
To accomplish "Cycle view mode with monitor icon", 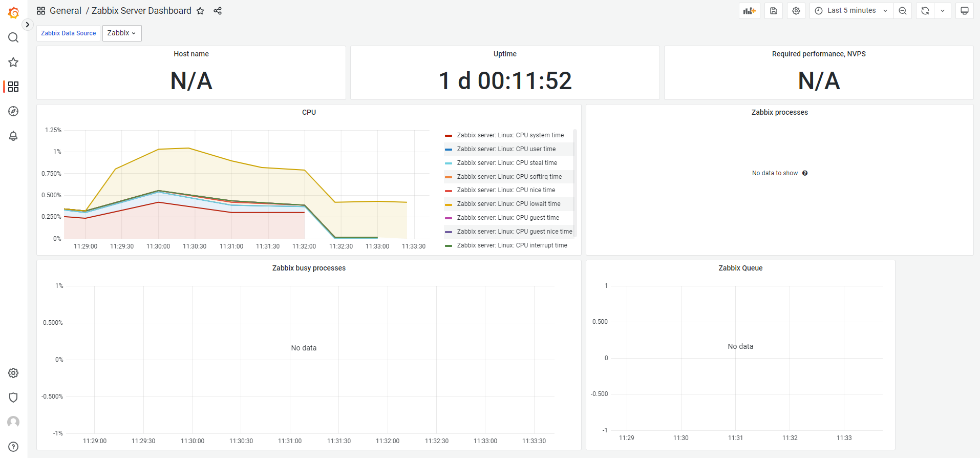I will [x=965, y=11].
